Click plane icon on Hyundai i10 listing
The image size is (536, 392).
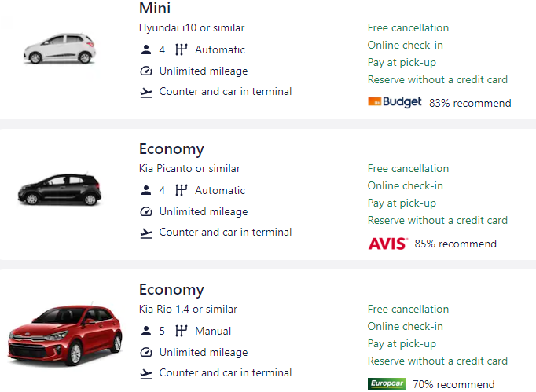[145, 92]
